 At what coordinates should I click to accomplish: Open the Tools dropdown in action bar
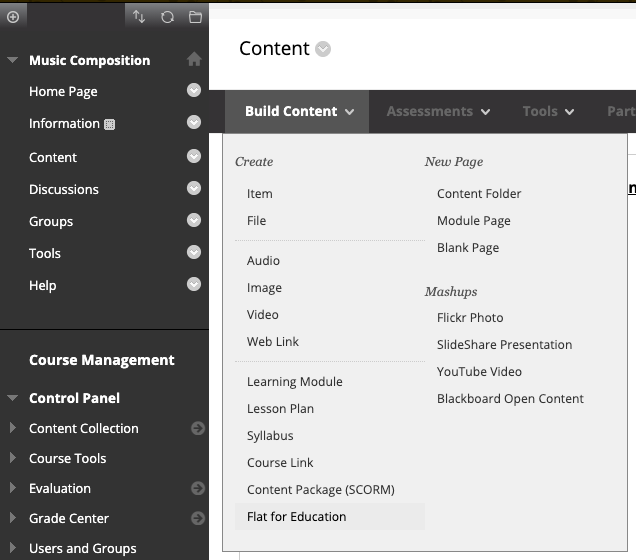[548, 112]
